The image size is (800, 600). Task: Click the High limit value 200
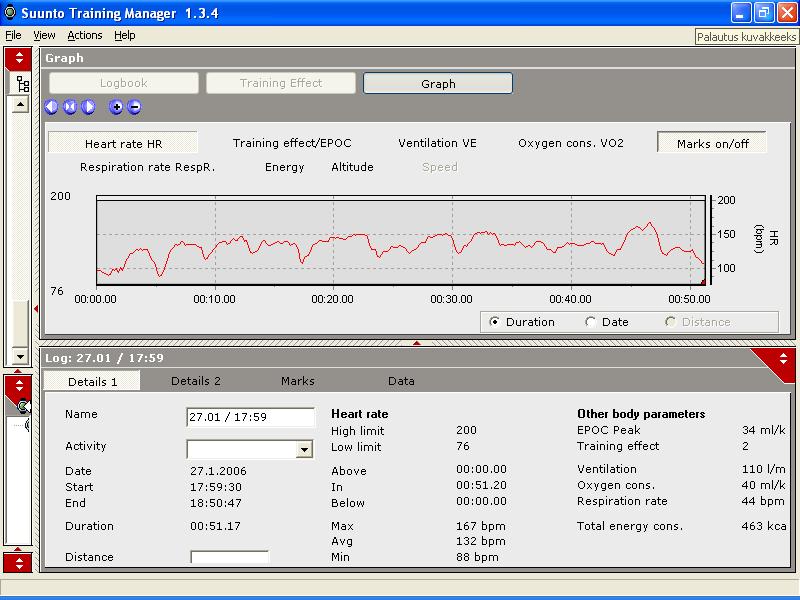coord(466,430)
